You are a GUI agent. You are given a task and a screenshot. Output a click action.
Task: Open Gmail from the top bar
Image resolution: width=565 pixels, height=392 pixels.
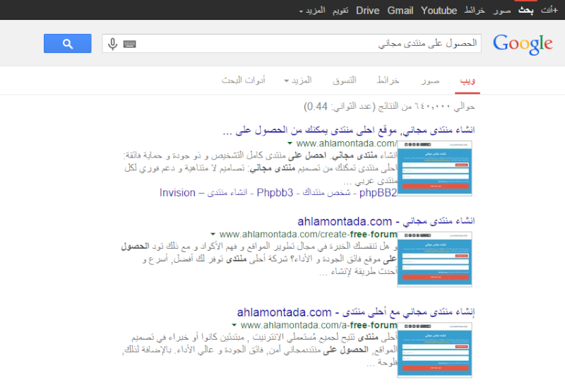[400, 11]
